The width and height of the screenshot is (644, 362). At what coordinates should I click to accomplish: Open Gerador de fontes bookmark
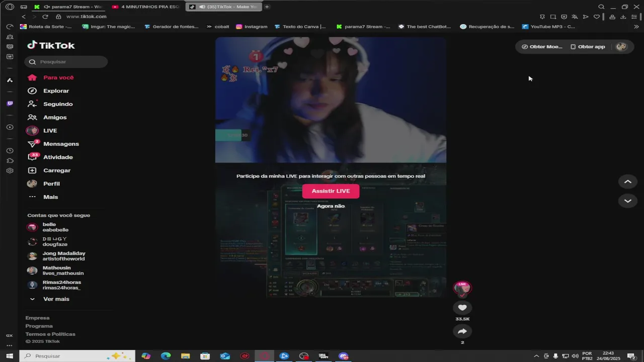click(171, 27)
